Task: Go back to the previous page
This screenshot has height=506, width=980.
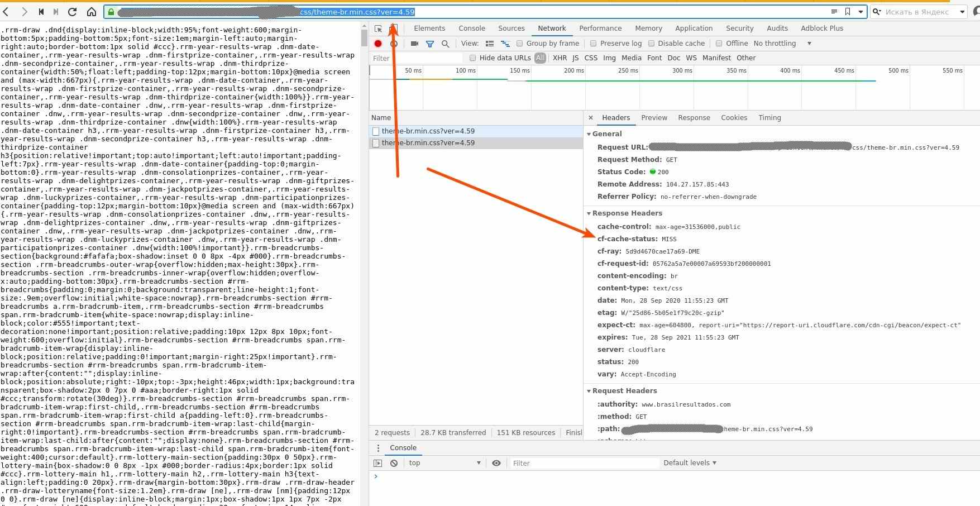Action: point(6,12)
